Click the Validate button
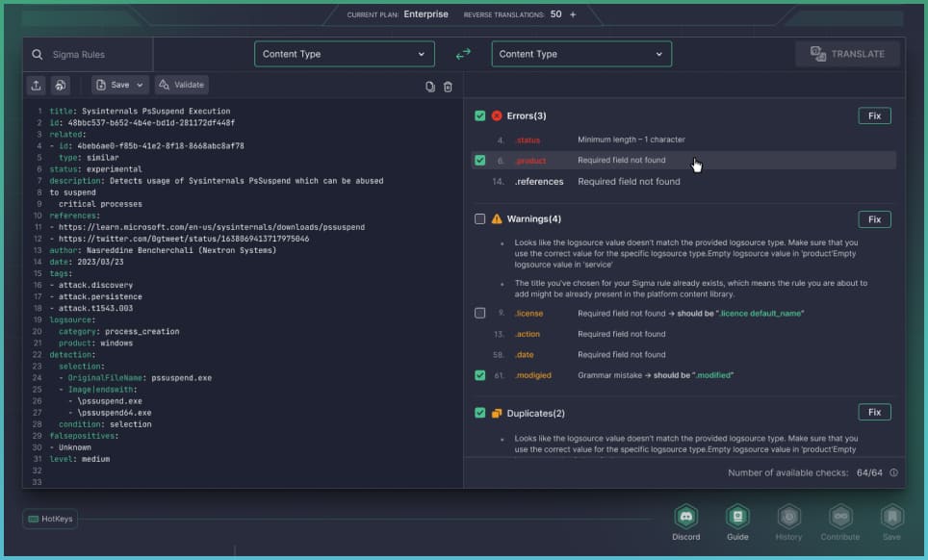This screenshot has height=560, width=928. [182, 85]
